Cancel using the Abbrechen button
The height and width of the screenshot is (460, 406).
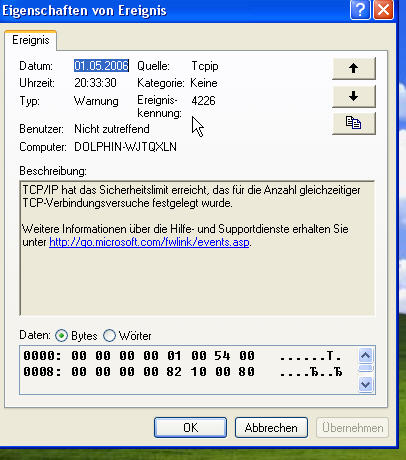(x=271, y=428)
